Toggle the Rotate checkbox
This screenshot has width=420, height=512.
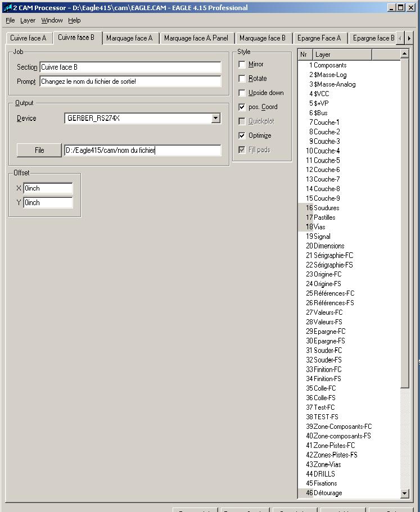pyautogui.click(x=242, y=79)
